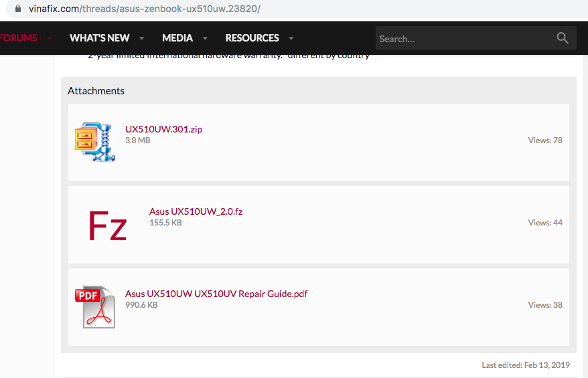Viewport: 588px width, 378px height.
Task: Click the 3.8 MB file size text
Action: pyautogui.click(x=138, y=140)
